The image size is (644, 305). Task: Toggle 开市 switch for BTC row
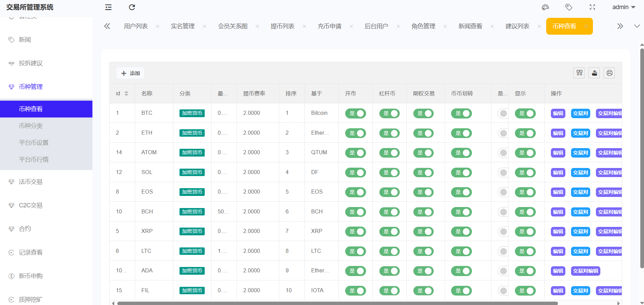pyautogui.click(x=355, y=113)
